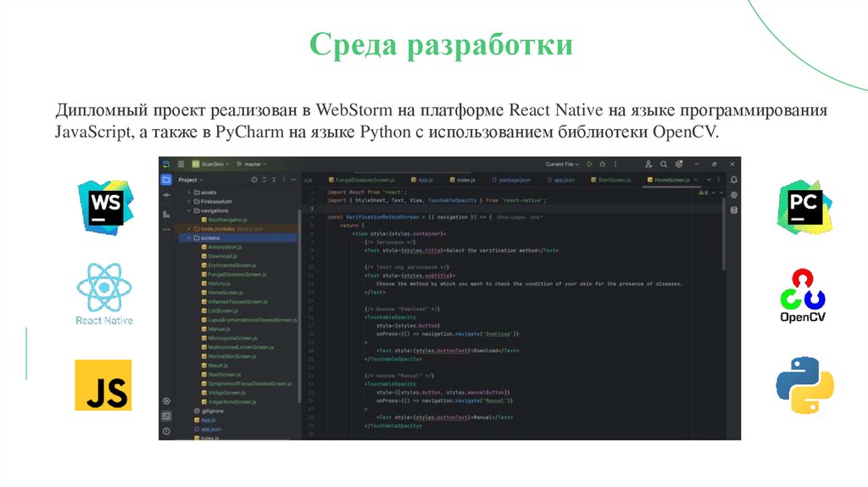Switch to index.js editor tab

click(462, 180)
